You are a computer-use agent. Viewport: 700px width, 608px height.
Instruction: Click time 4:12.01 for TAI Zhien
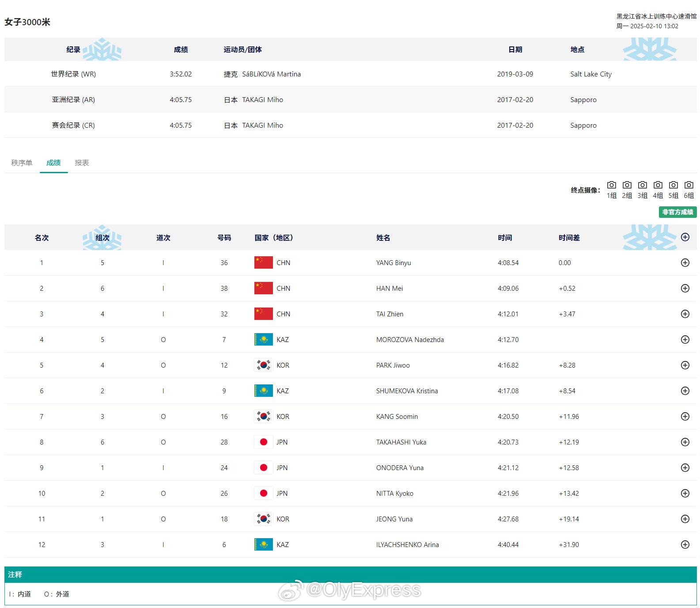click(x=508, y=314)
